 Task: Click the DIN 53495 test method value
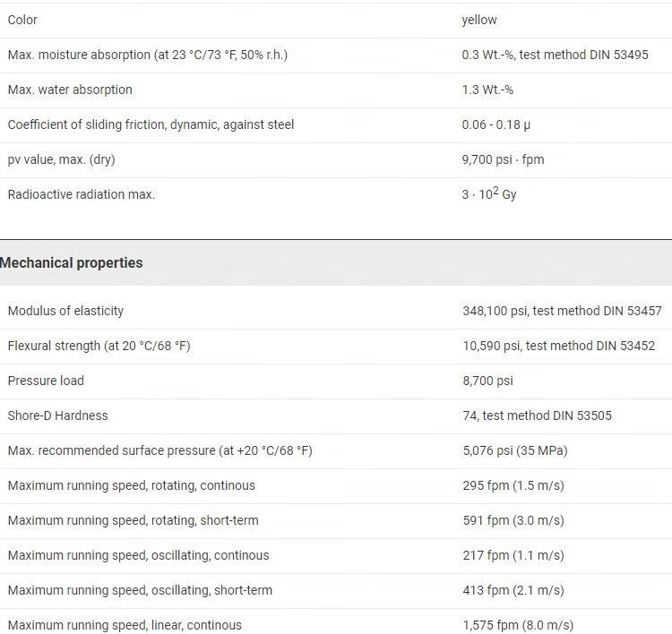coord(555,55)
